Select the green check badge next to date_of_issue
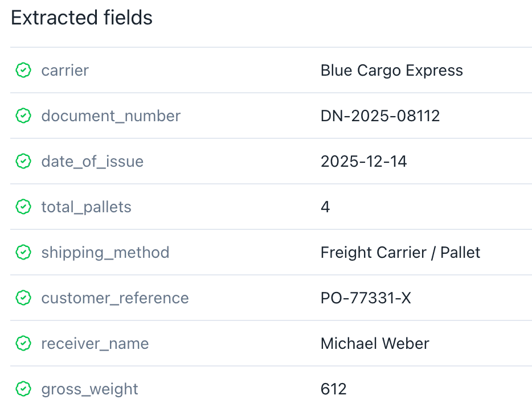532x420 pixels. click(23, 161)
